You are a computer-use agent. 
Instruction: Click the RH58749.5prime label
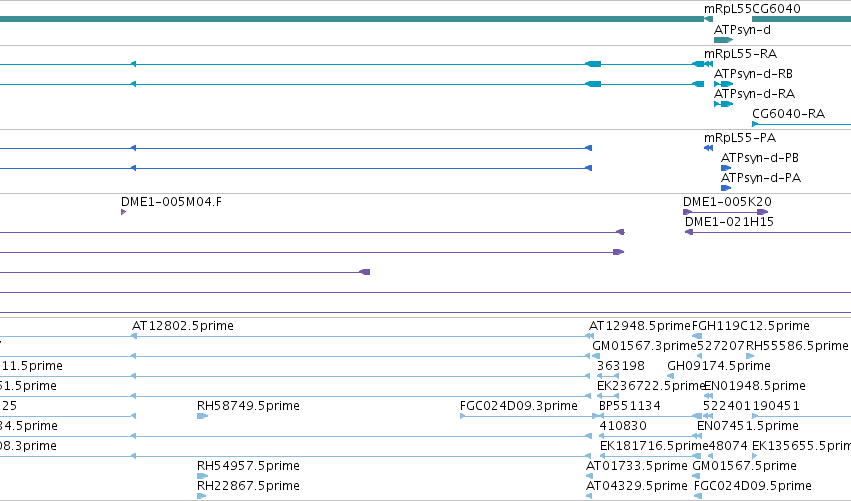click(x=248, y=406)
